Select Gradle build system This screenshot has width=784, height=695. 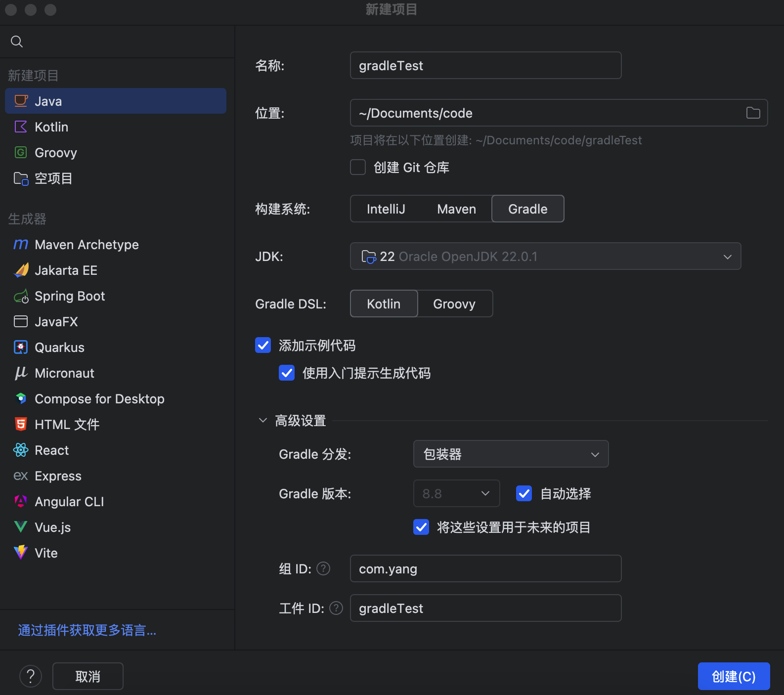coord(527,209)
